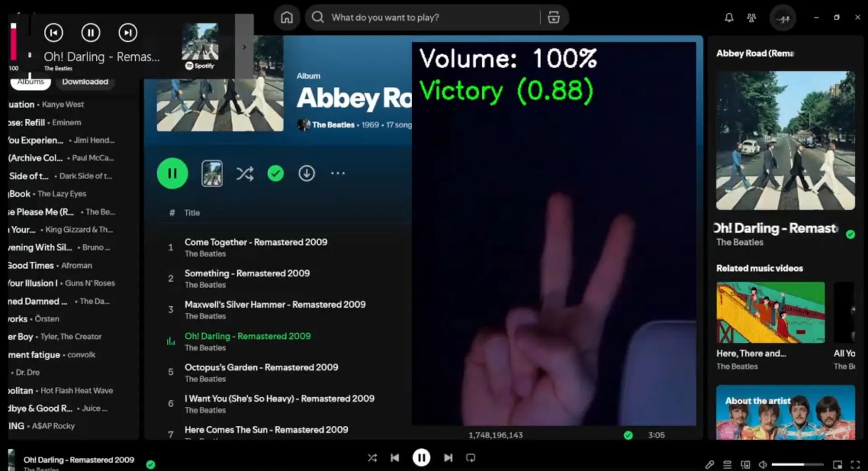
Task: Skip to next track in bottom player
Action: click(x=448, y=458)
